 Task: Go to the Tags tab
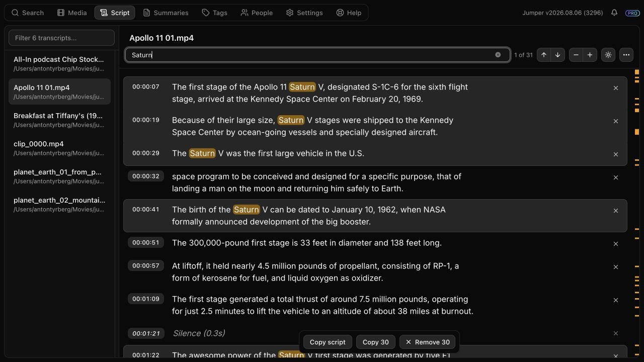click(215, 13)
